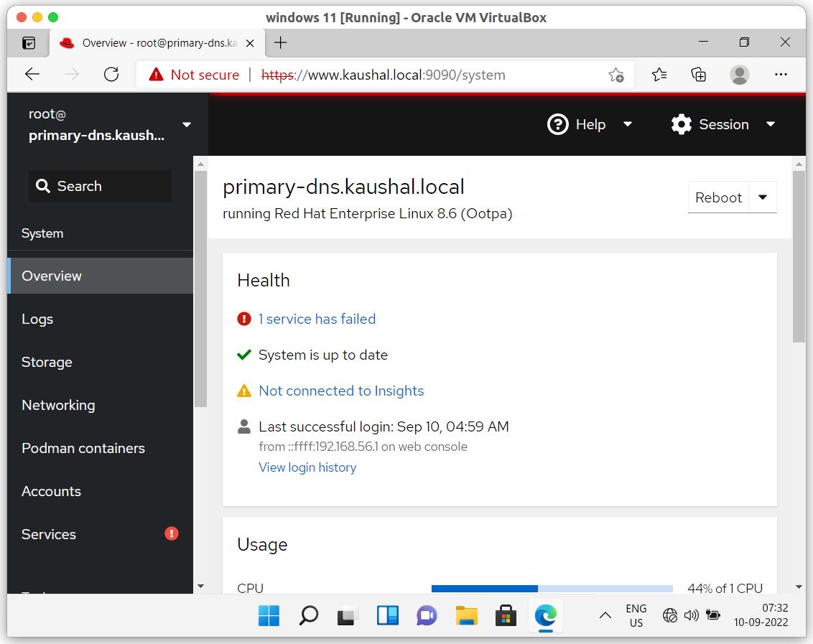Click the alert badge next to Services
The height and width of the screenshot is (644, 813).
pos(171,533)
